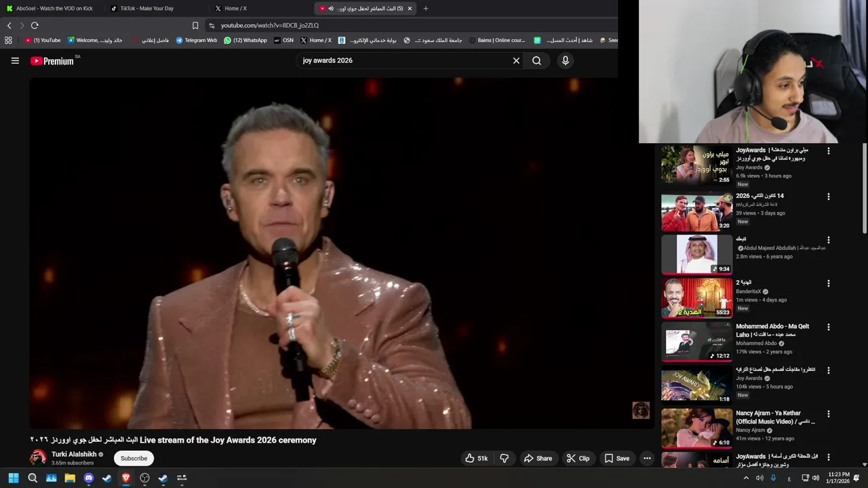Image resolution: width=868 pixels, height=488 pixels.
Task: Click the magnifier search button
Action: [536, 60]
